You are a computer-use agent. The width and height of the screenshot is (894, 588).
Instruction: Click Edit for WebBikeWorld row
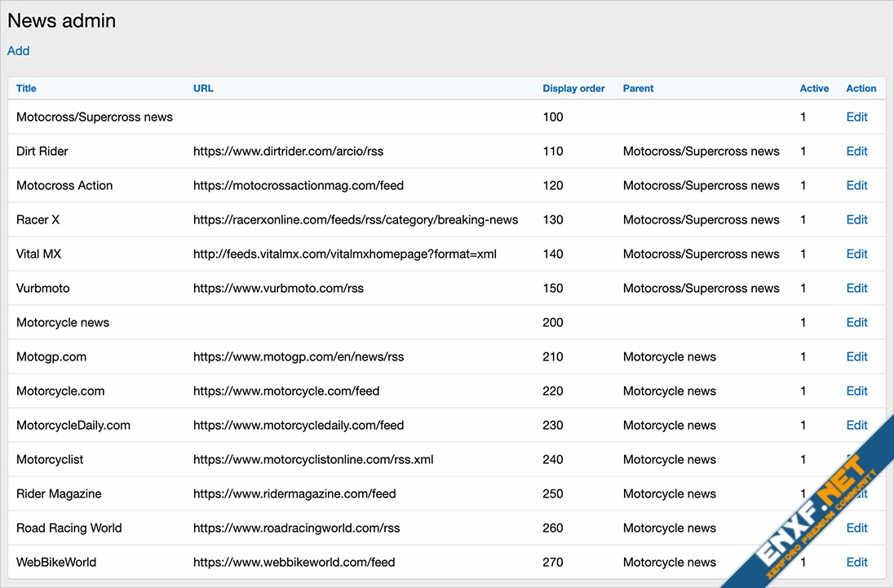pos(856,562)
